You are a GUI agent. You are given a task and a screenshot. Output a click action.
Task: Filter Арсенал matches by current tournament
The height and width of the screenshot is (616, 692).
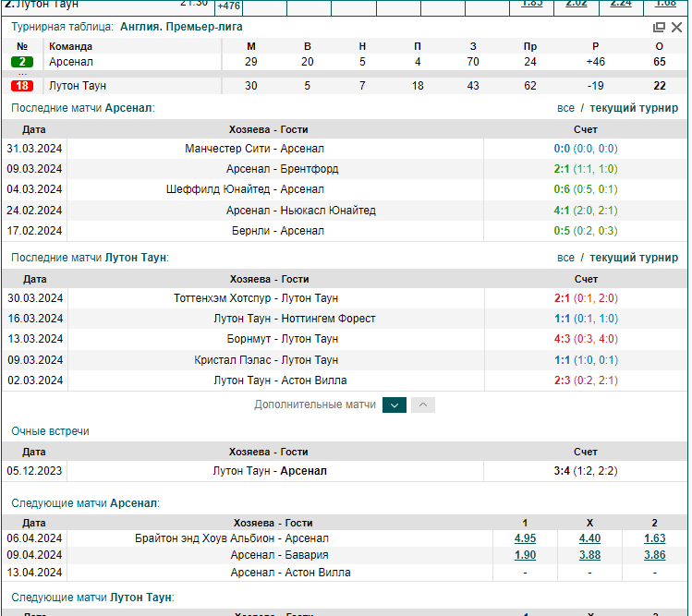click(x=634, y=108)
